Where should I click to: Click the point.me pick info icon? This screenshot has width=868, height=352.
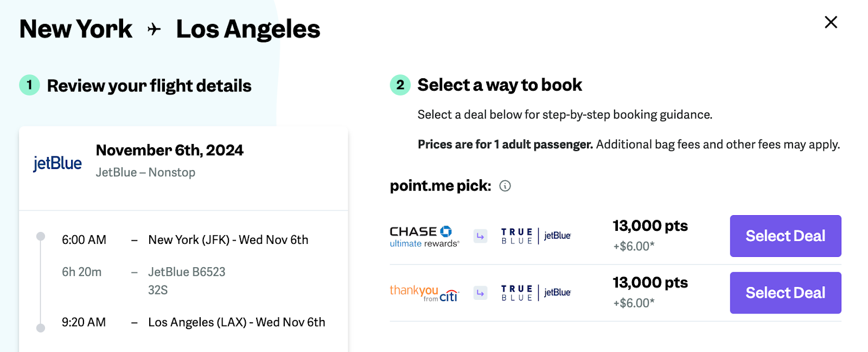click(x=505, y=186)
